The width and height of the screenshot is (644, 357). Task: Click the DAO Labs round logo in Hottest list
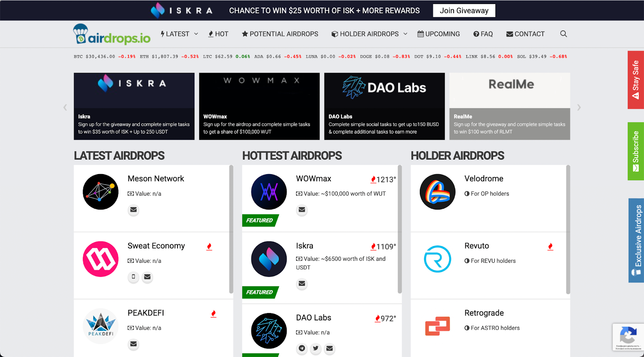click(269, 331)
